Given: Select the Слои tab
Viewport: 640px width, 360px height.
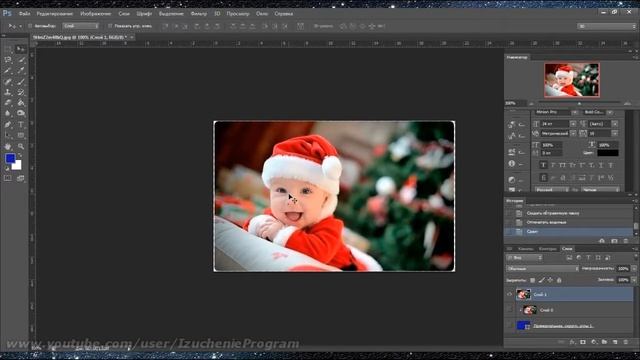Looking at the screenshot, I should click(567, 249).
